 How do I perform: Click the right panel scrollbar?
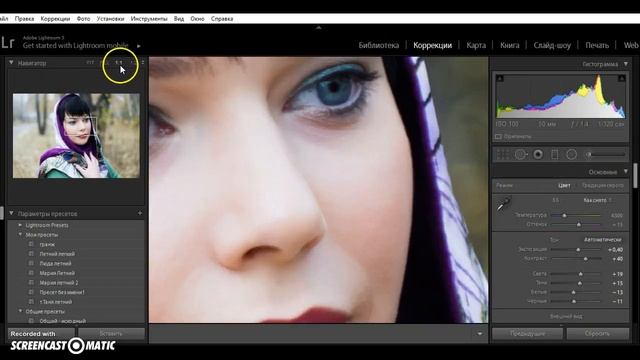coord(635,175)
